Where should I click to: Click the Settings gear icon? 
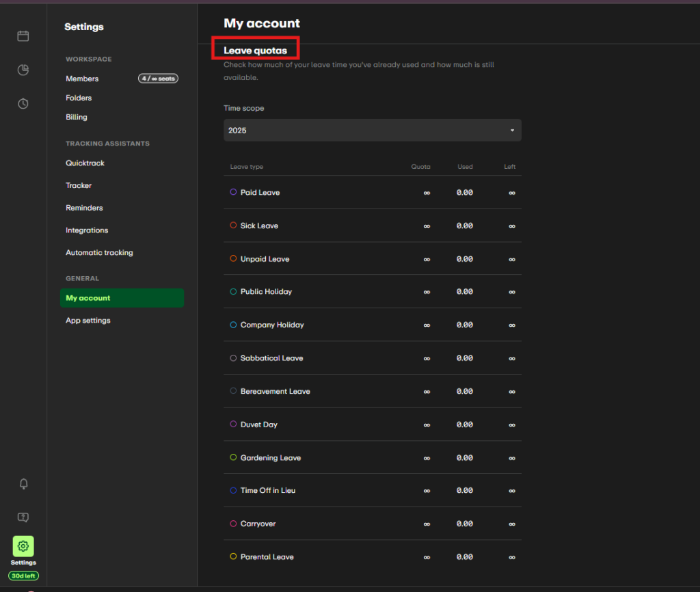point(23,546)
